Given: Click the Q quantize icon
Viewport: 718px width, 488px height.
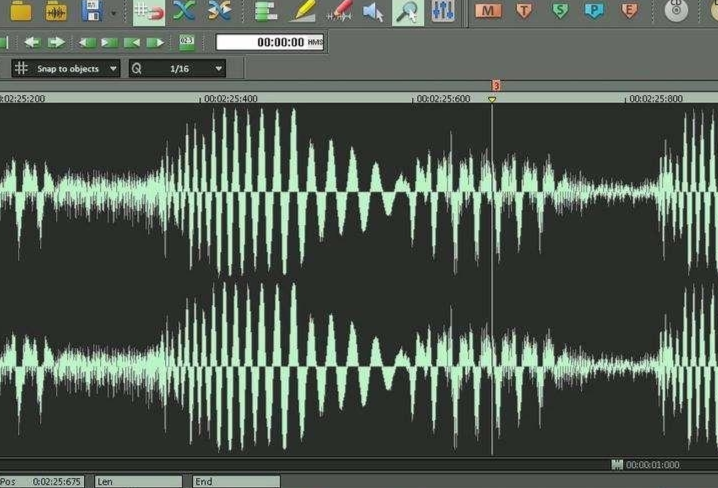Looking at the screenshot, I should point(136,69).
